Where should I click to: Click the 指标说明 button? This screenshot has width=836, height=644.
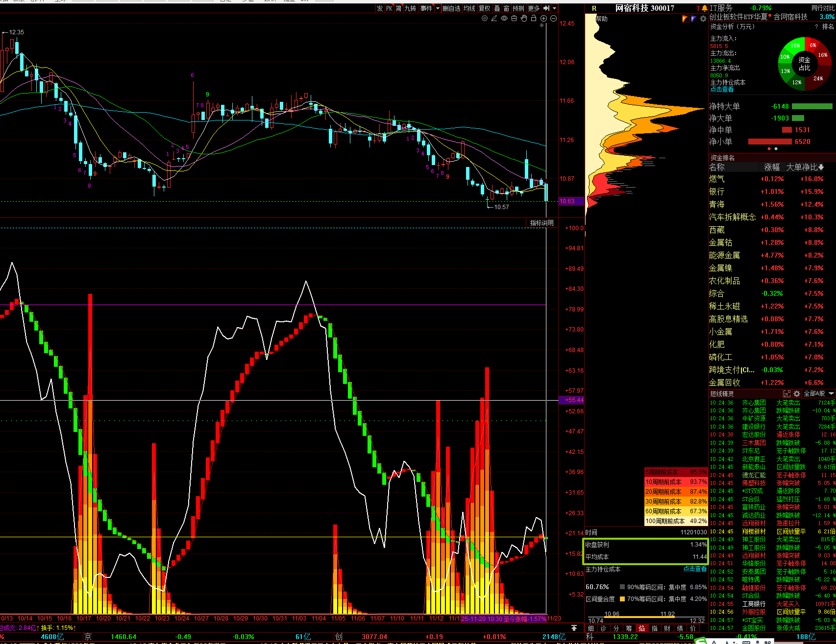click(541, 223)
